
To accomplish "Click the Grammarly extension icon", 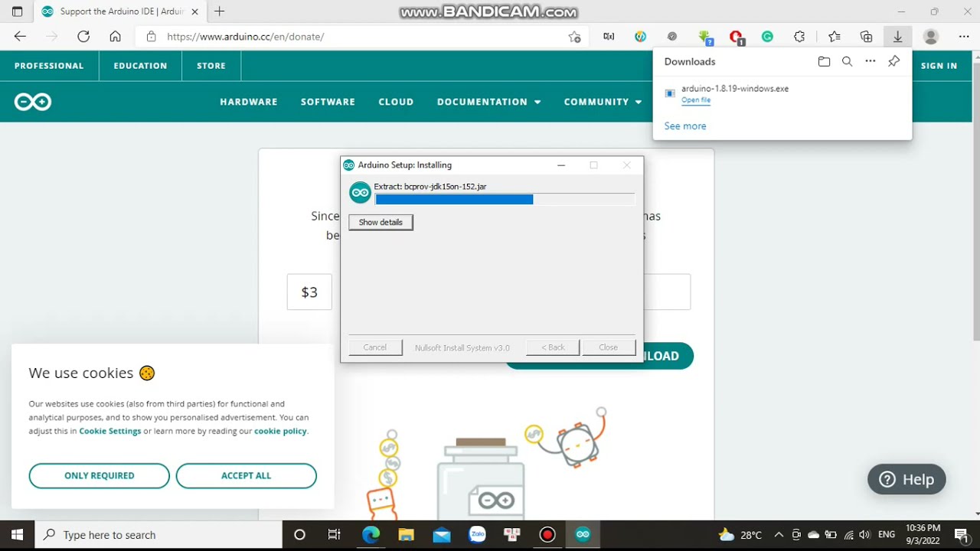I will click(767, 37).
